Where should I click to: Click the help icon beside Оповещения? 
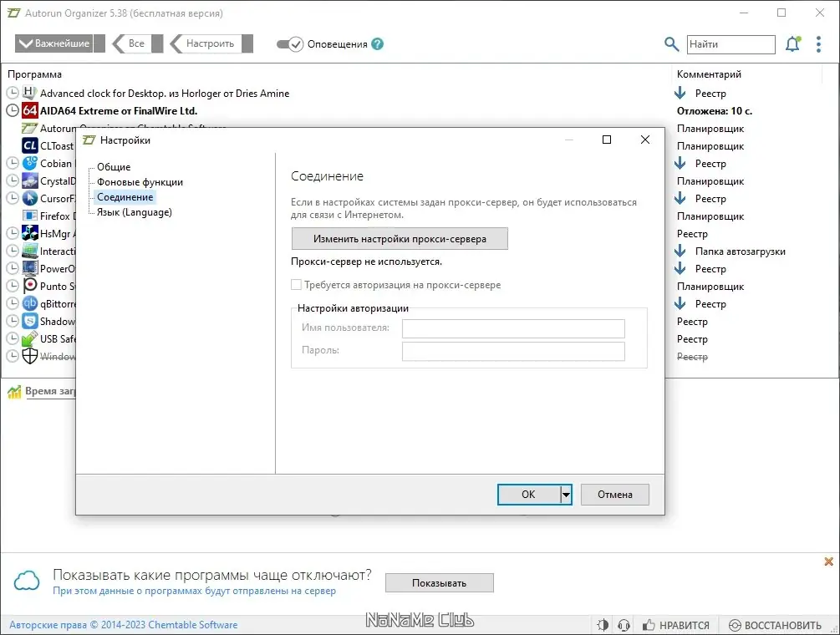tap(377, 44)
